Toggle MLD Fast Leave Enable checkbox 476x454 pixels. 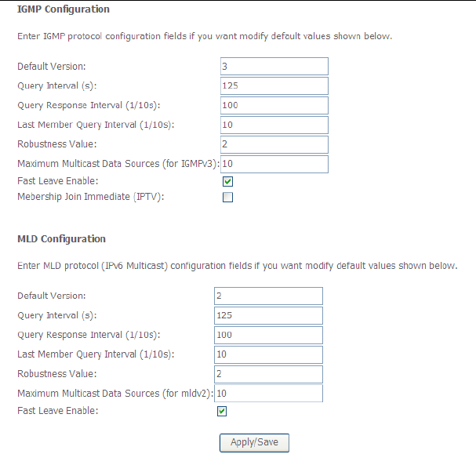point(222,411)
